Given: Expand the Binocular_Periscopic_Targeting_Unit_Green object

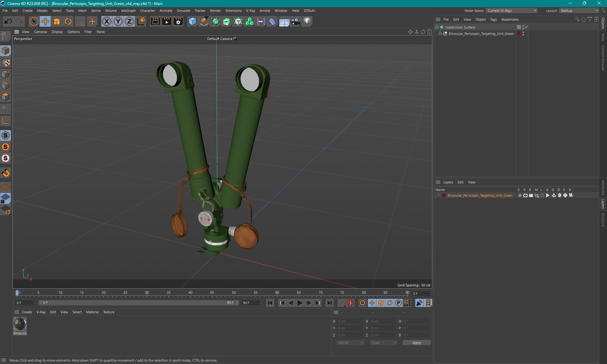Looking at the screenshot, I should (440, 34).
